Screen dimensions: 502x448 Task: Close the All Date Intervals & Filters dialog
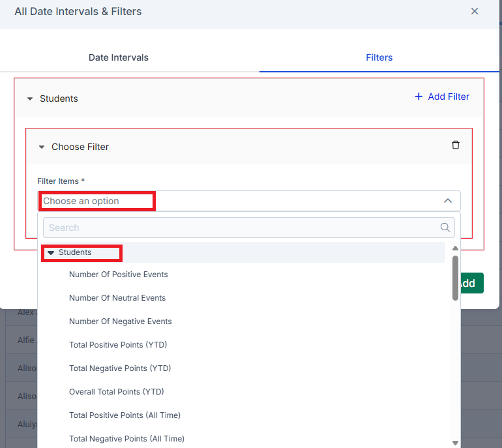click(x=475, y=11)
